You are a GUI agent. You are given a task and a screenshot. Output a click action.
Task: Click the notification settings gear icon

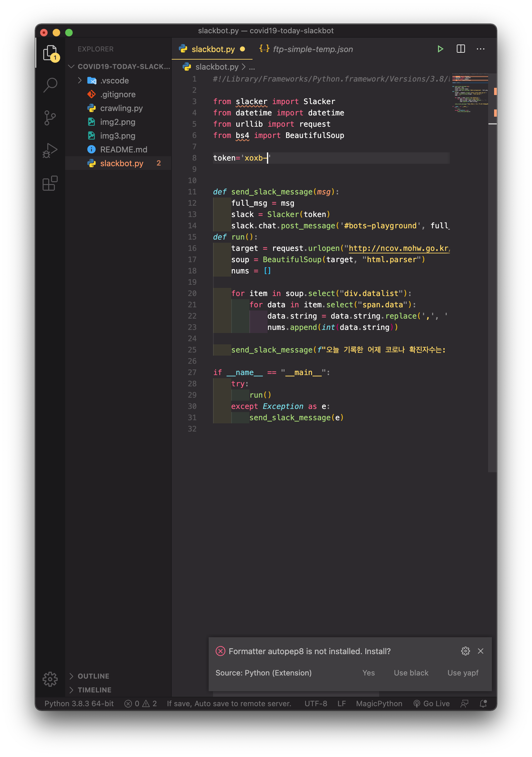[x=465, y=651]
